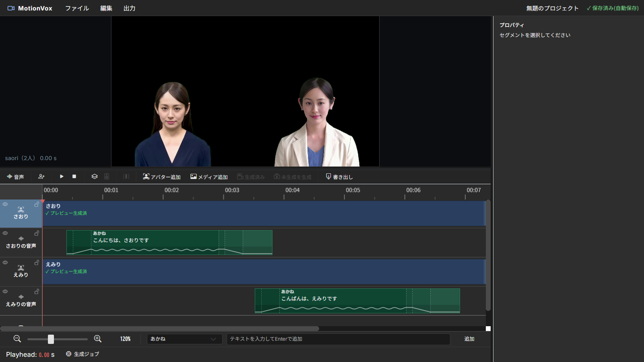Click the saori (2人) 0.00 s label

pyautogui.click(x=31, y=158)
